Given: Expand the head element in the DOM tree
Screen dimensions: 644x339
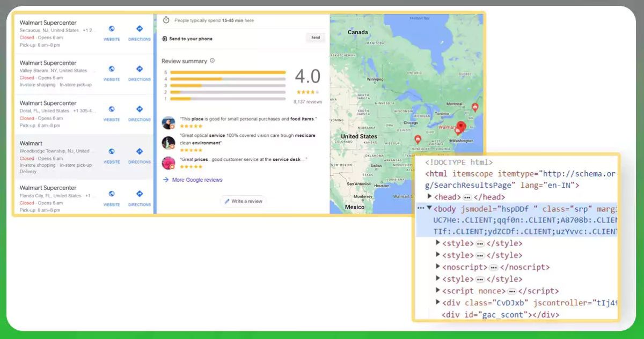Looking at the screenshot, I should (x=429, y=197).
